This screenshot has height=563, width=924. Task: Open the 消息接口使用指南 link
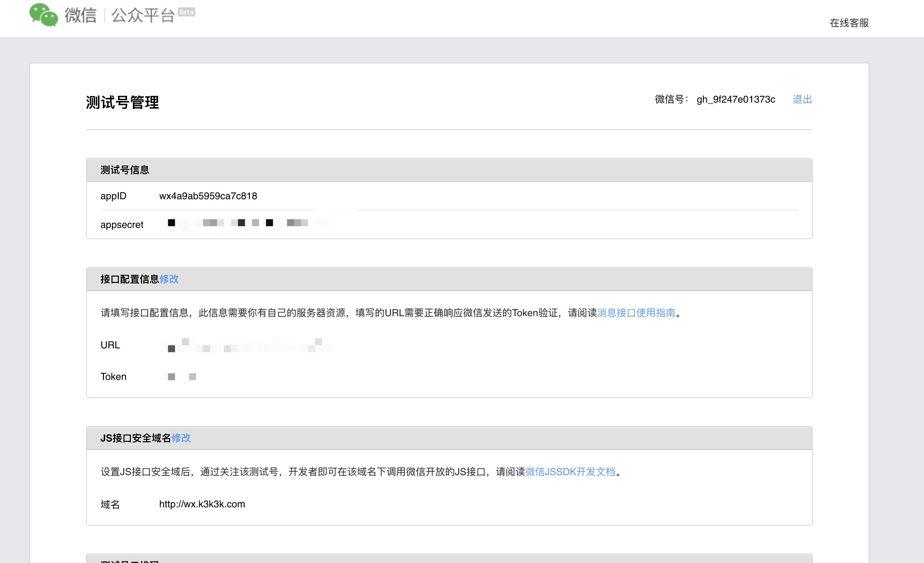636,313
